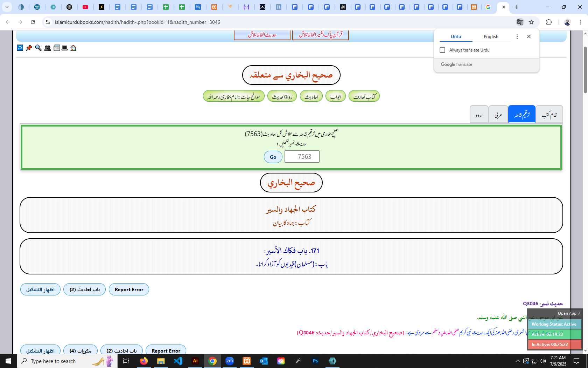The image size is (588, 368).
Task: Open Firefox from the taskbar
Action: point(143,361)
